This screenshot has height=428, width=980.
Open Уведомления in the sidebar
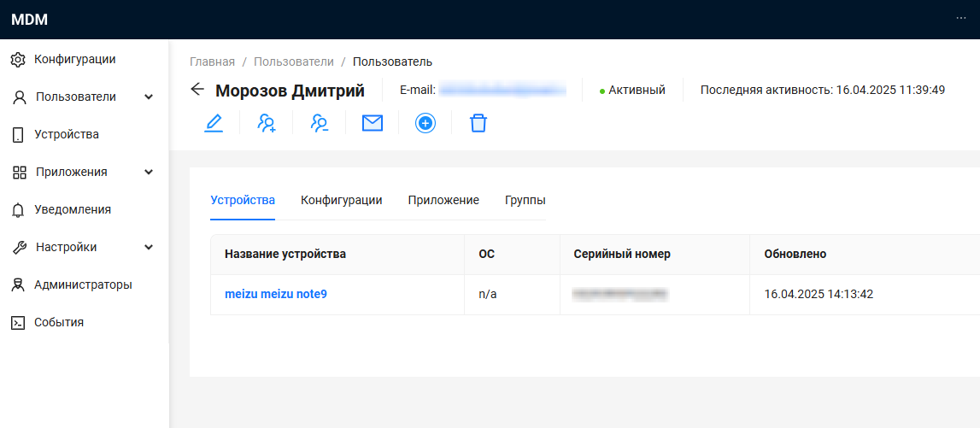72,209
